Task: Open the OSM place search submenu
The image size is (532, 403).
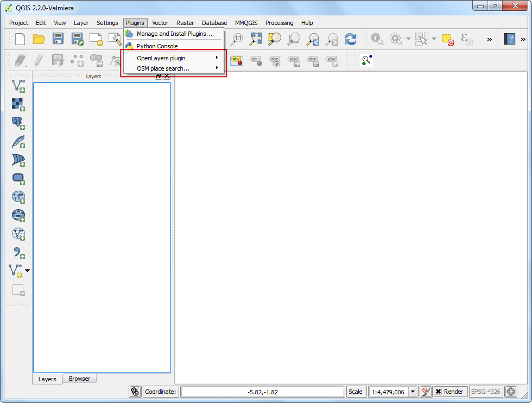Action: [174, 68]
